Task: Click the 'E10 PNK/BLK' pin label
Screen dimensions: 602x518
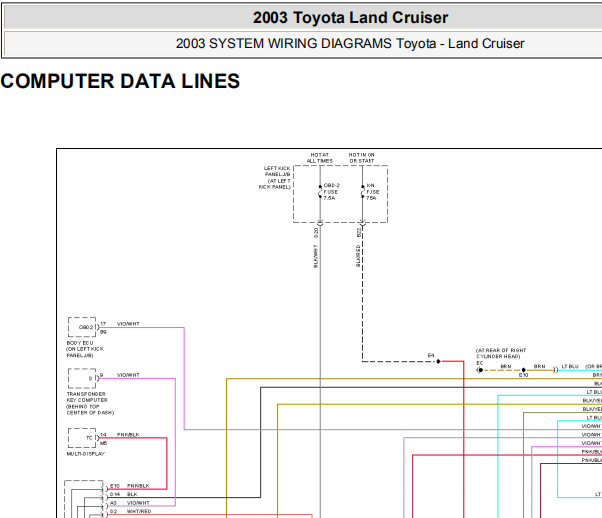Action: (x=130, y=486)
